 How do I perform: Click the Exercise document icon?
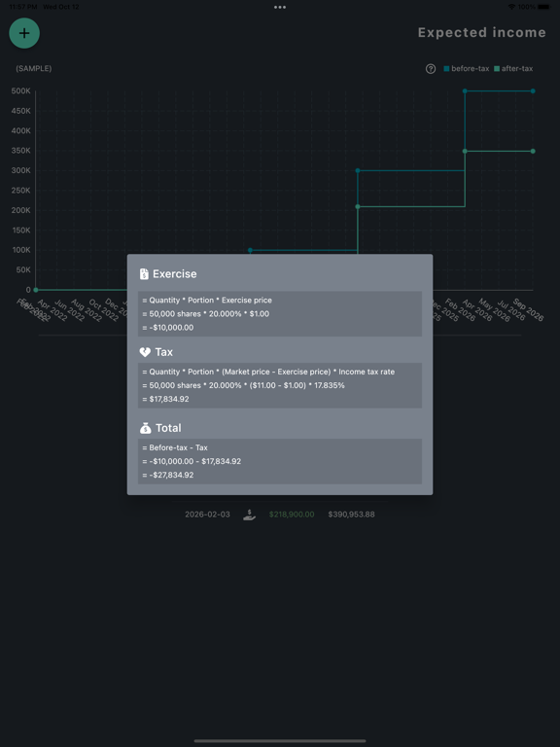144,274
